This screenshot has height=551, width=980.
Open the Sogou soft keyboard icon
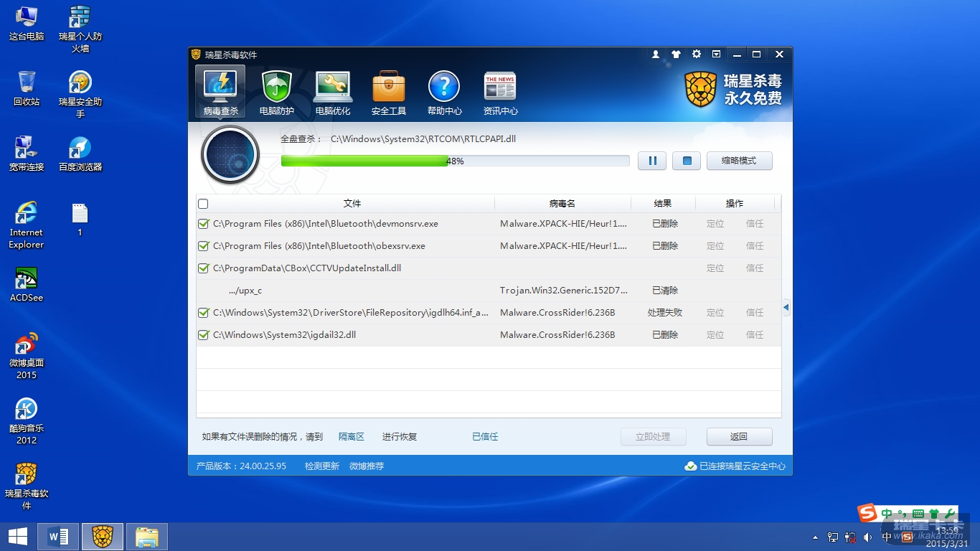pyautogui.click(x=918, y=514)
